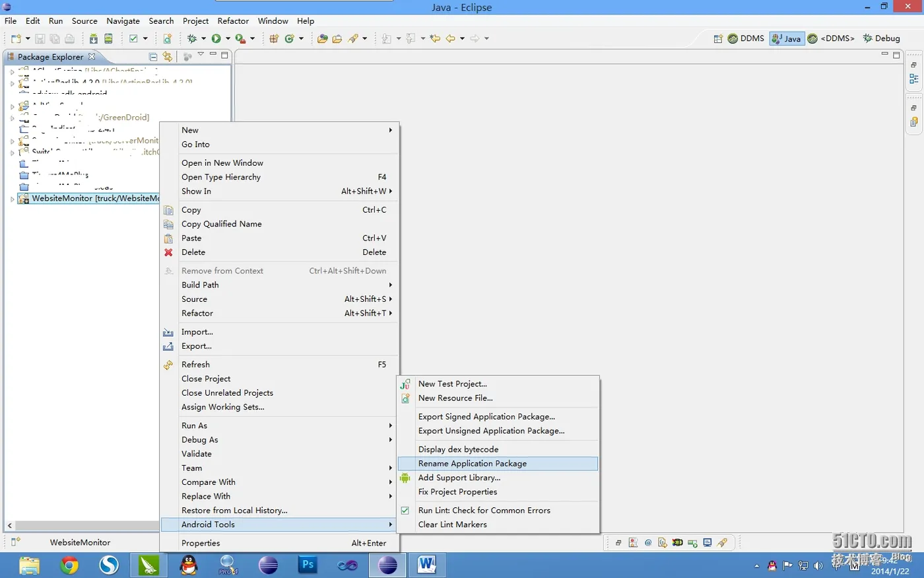Open the Android Tools context menu entry

tap(280, 524)
